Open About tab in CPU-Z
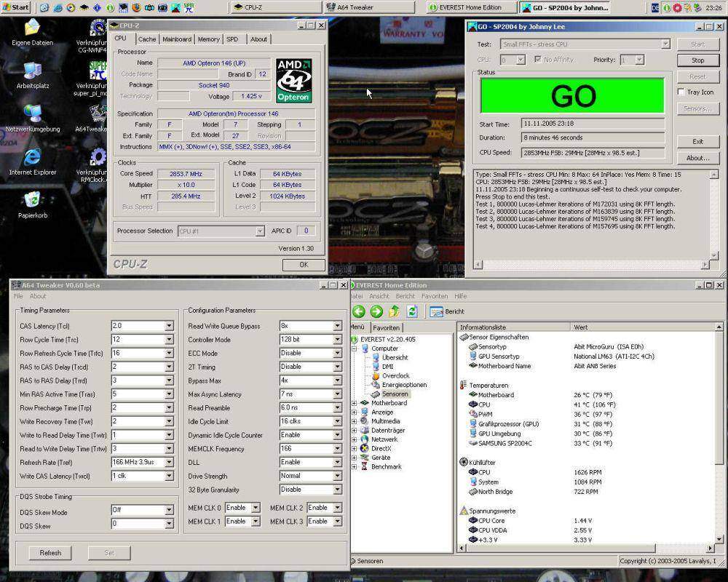The width and height of the screenshot is (728, 582). (258, 39)
